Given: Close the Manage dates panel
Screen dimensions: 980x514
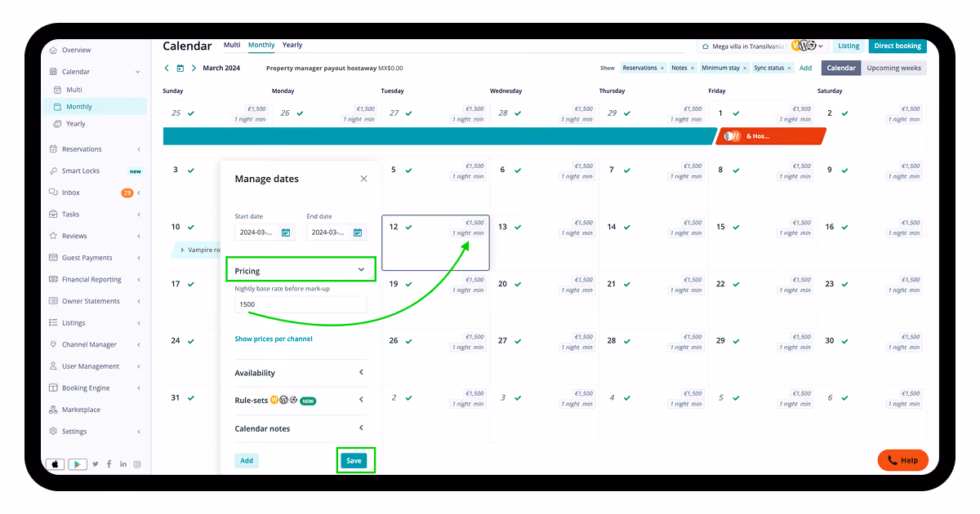Looking at the screenshot, I should pyautogui.click(x=364, y=179).
